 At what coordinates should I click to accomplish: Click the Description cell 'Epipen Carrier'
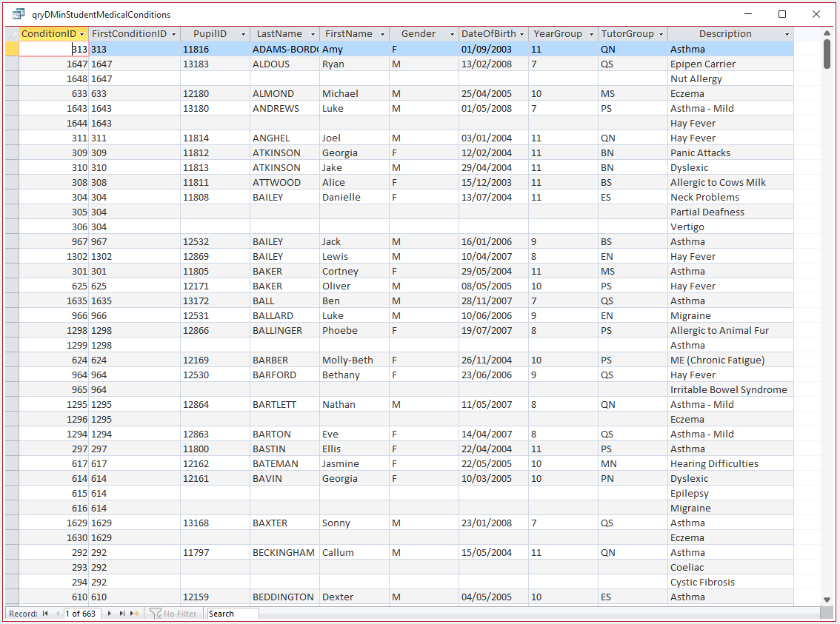[x=730, y=64]
